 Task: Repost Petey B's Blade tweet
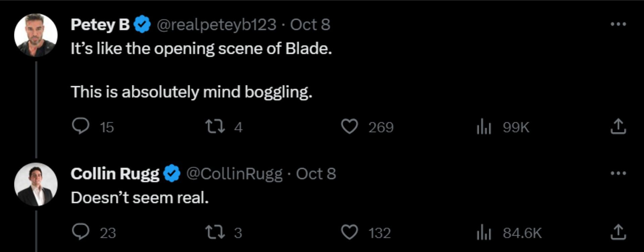click(x=215, y=127)
